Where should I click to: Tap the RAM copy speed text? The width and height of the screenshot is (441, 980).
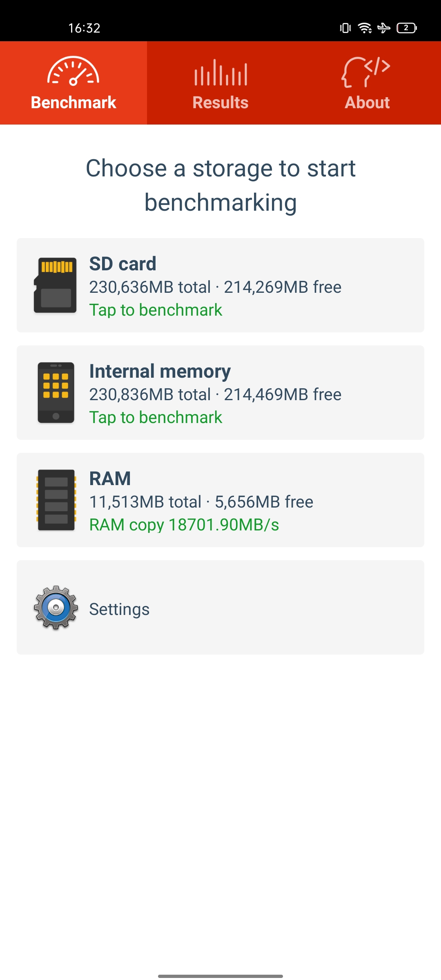tap(184, 525)
